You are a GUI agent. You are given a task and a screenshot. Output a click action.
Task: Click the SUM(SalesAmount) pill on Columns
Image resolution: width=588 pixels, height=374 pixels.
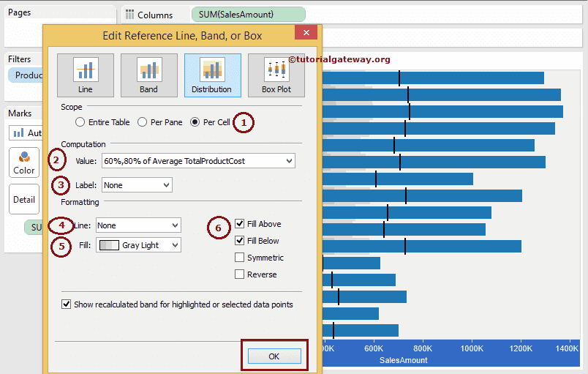(x=248, y=15)
